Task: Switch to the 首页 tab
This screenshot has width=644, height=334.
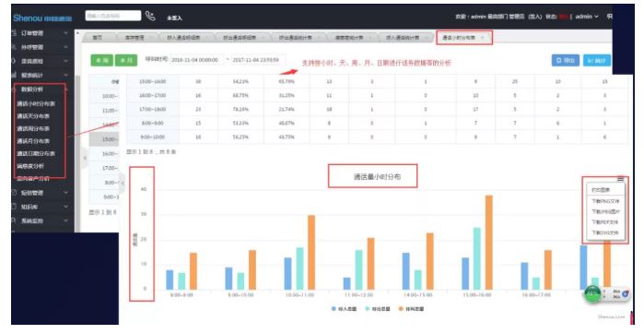Action: coord(98,38)
